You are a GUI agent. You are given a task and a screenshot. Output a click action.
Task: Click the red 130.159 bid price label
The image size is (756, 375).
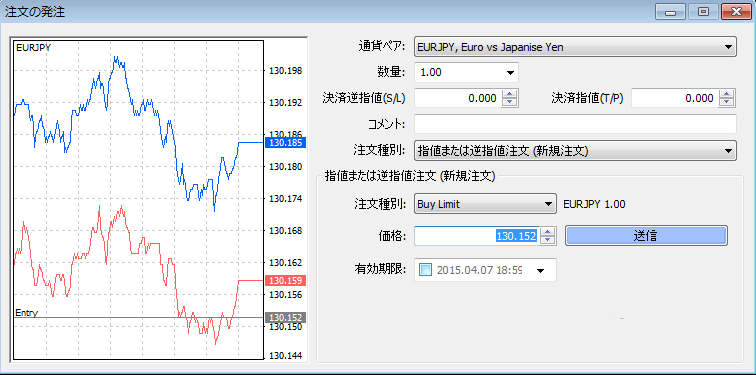(x=286, y=281)
